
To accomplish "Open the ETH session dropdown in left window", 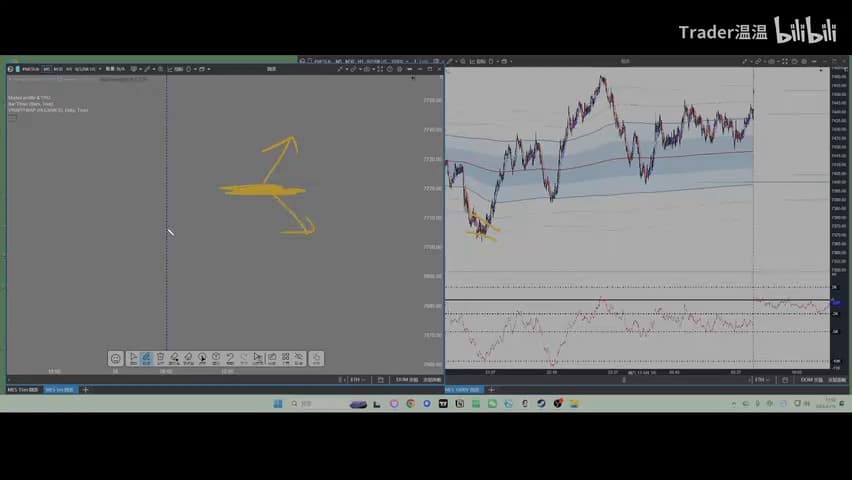I will tap(357, 379).
